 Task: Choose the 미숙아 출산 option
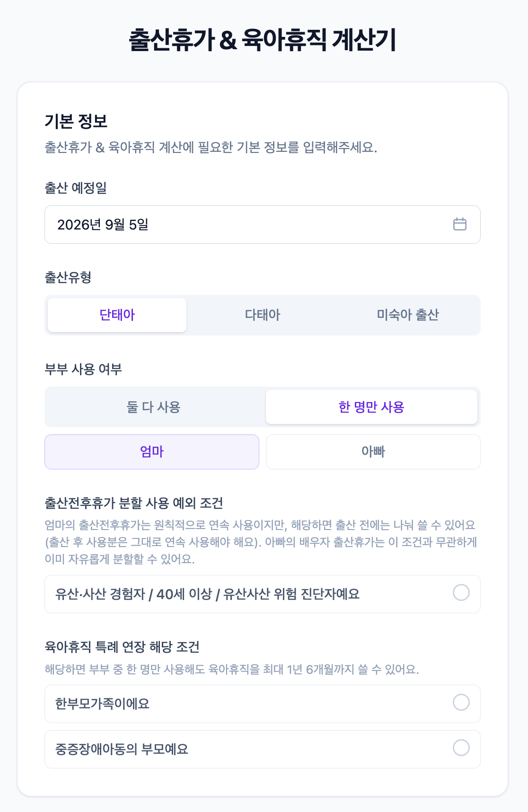click(408, 315)
